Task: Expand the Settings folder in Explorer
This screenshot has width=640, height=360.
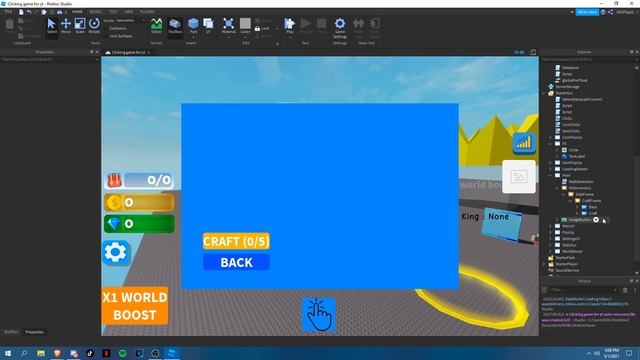Action: pos(551,239)
